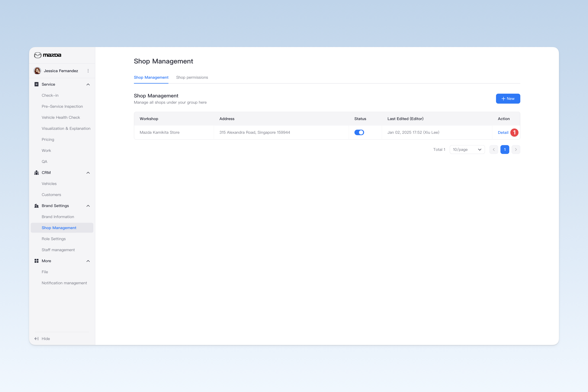
Task: Collapse the Brand Settings chevron
Action: (x=88, y=206)
